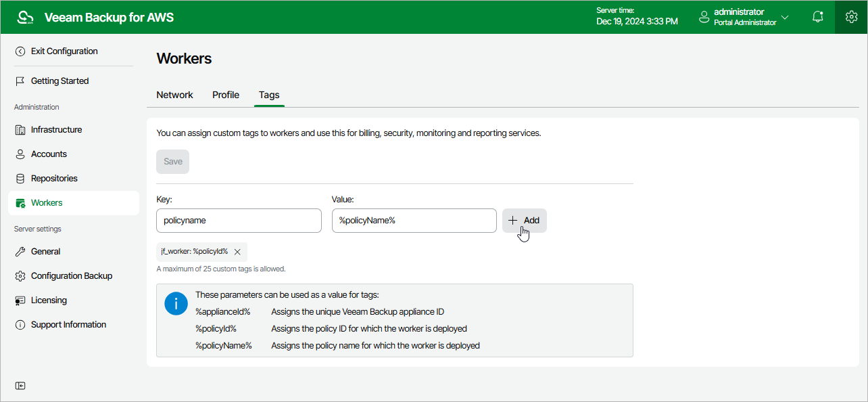Expand the administrator account dropdown chevron

click(785, 17)
